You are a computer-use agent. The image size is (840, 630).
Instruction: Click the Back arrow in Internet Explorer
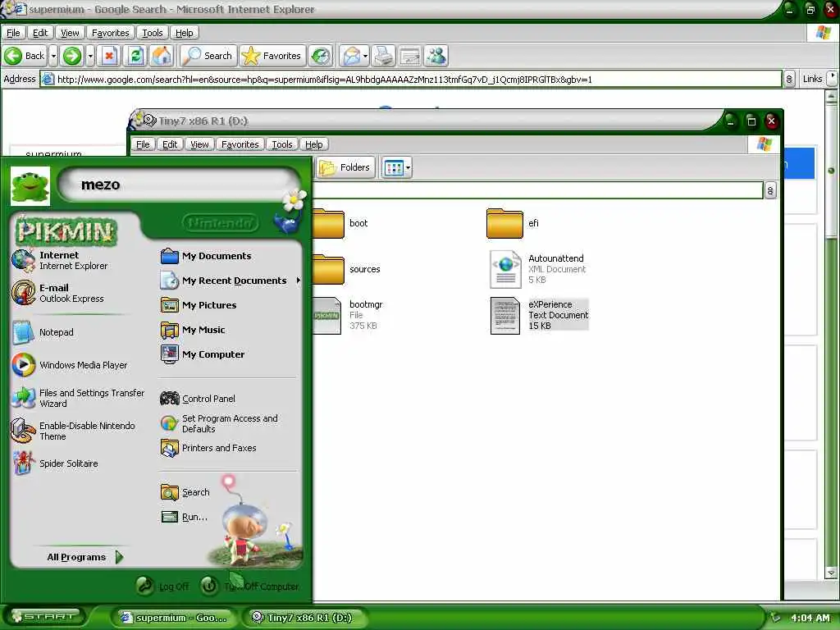tap(24, 56)
